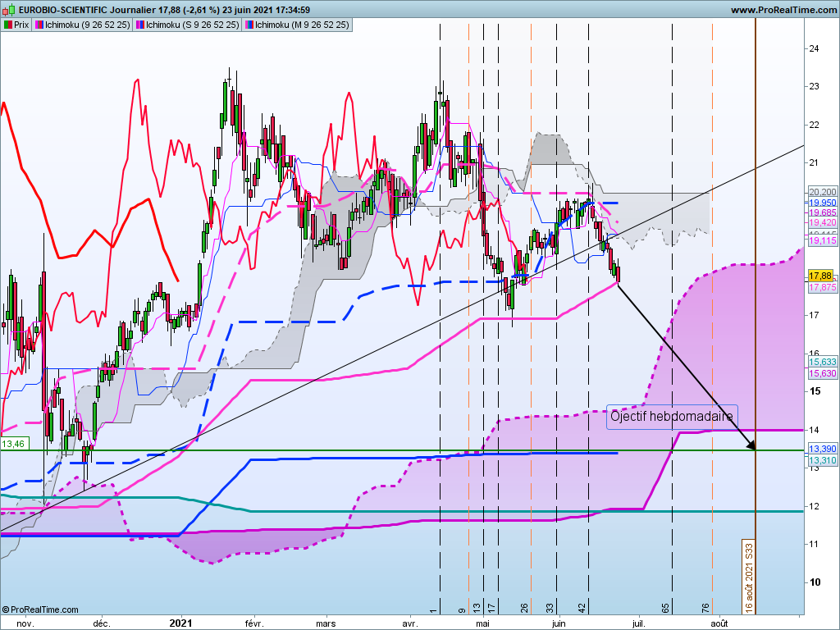
Task: Click the blue 13,390 price axis label
Action: 822,450
